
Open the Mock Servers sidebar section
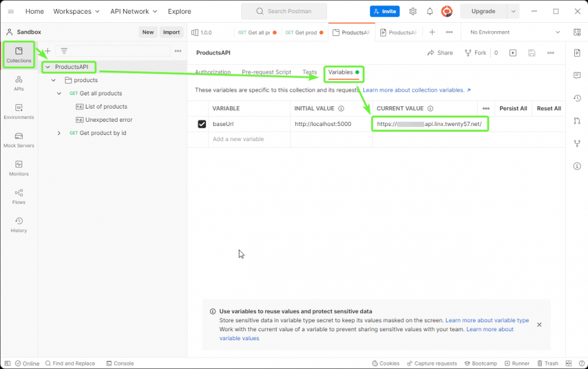(x=19, y=139)
